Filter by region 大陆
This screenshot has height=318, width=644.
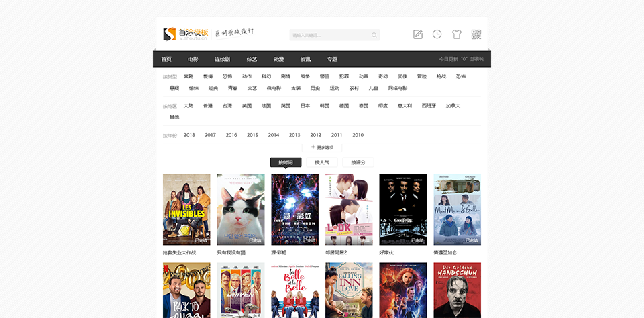(189, 106)
